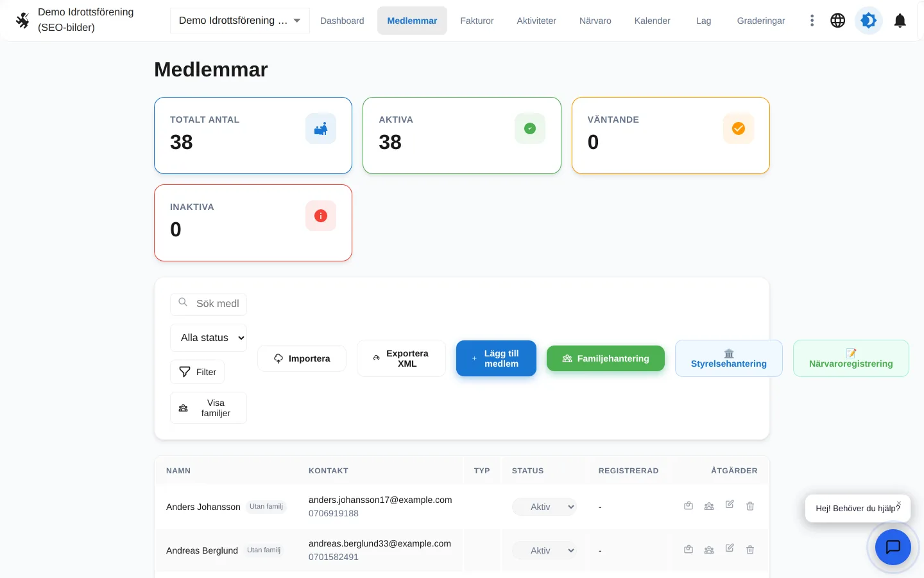This screenshot has height=578, width=924.
Task: Open Styrelsehantering
Action: click(729, 358)
